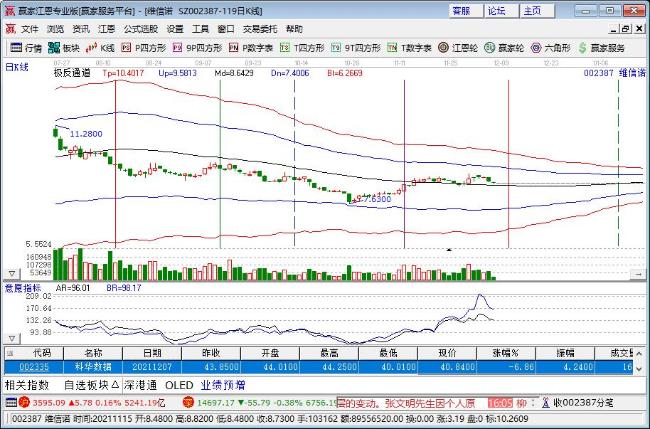The width and height of the screenshot is (650, 429).
Task: Open the 交易委托 menu
Action: (260, 29)
